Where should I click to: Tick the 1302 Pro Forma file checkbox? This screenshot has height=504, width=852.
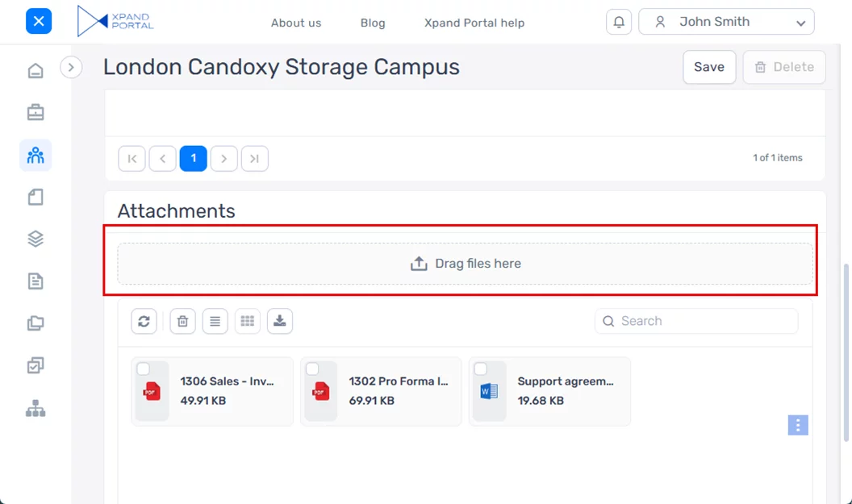click(312, 369)
